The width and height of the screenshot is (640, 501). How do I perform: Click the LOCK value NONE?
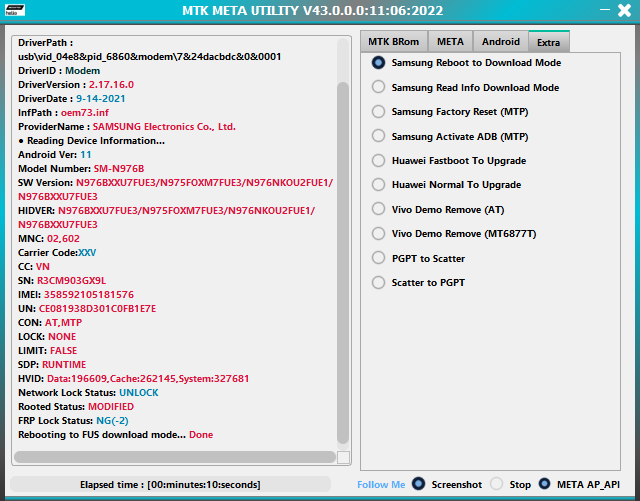pos(62,336)
